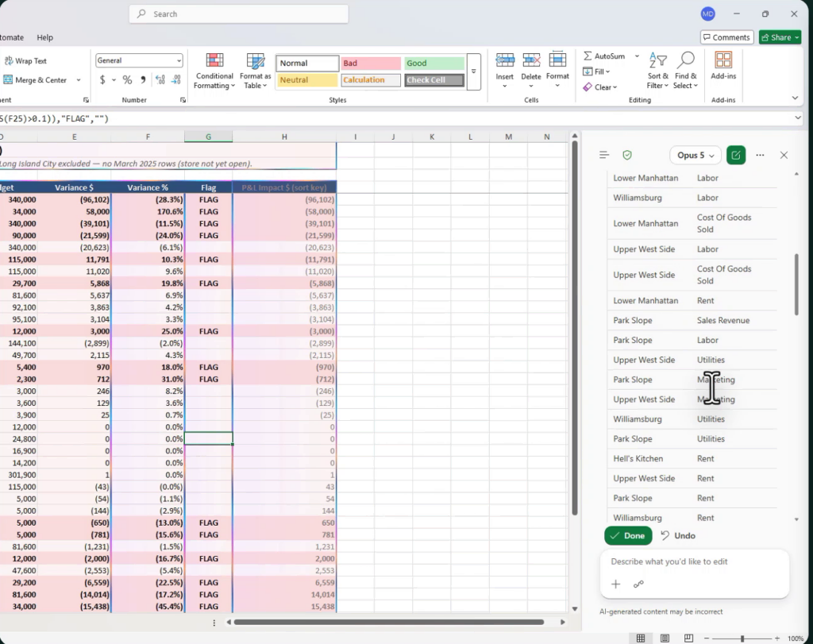Viewport: 813px width, 644px height.
Task: Open Sort & Filter
Action: tap(657, 71)
